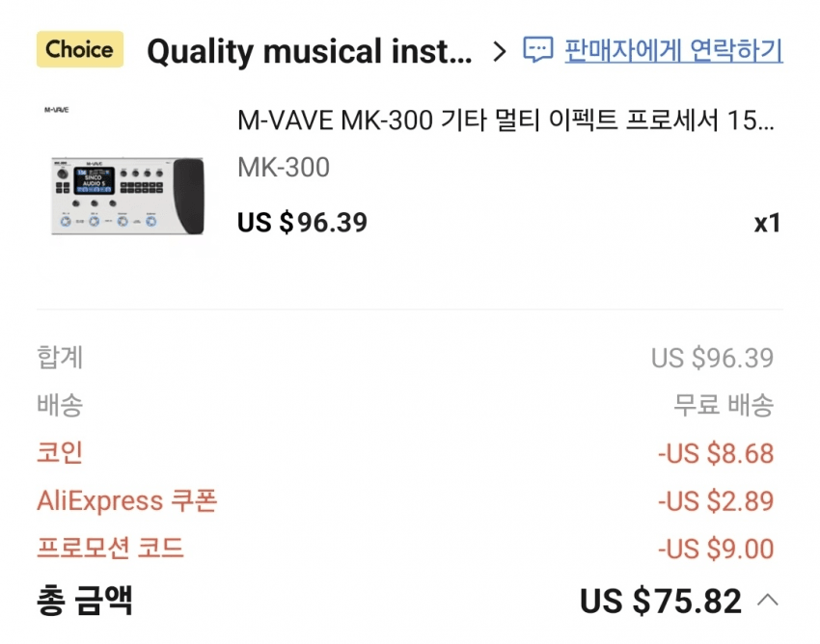
Task: Click the US $75.82 total amount
Action: (x=660, y=602)
